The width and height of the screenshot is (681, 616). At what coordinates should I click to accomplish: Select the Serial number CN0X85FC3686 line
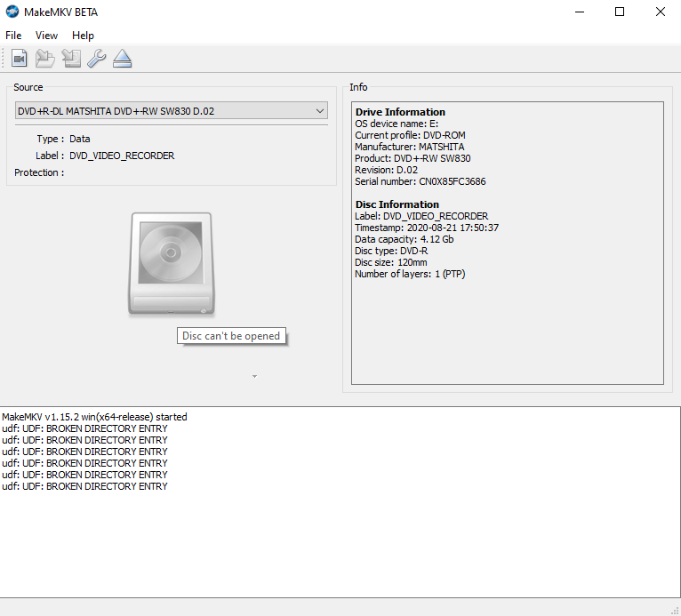420,181
